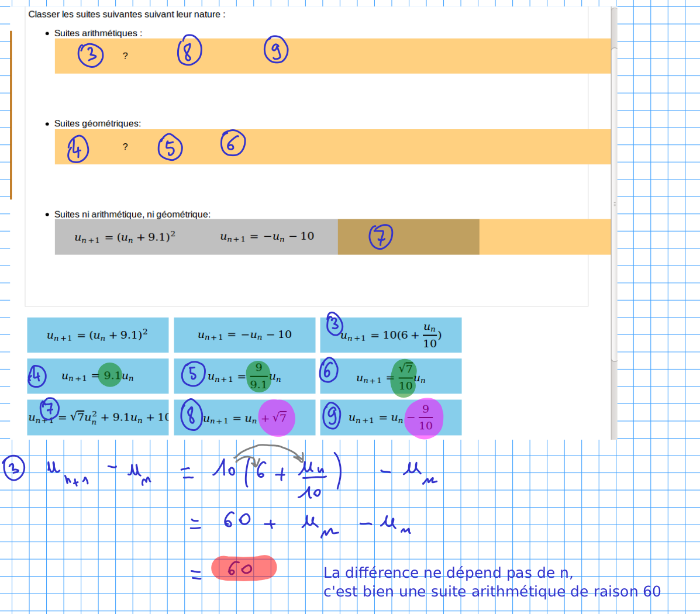Click the handwritten circled 8 in arithmétiques zone
This screenshot has width=700, height=614.
click(189, 51)
